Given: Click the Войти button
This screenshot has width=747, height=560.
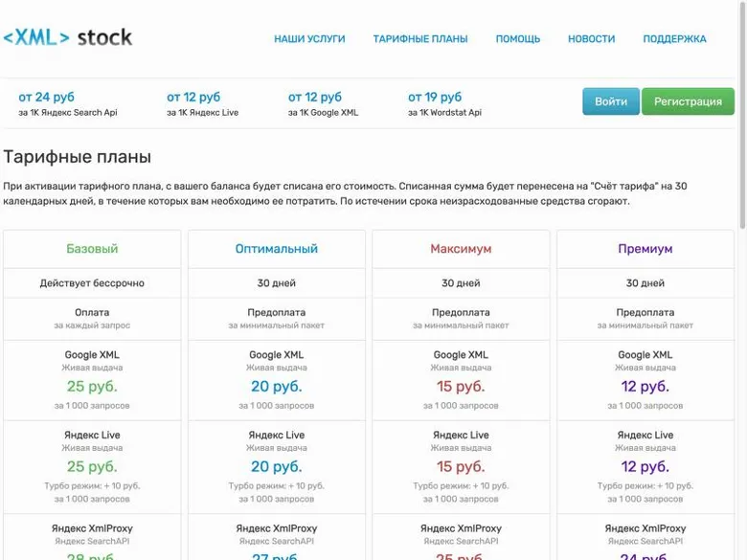Looking at the screenshot, I should pos(611,101).
